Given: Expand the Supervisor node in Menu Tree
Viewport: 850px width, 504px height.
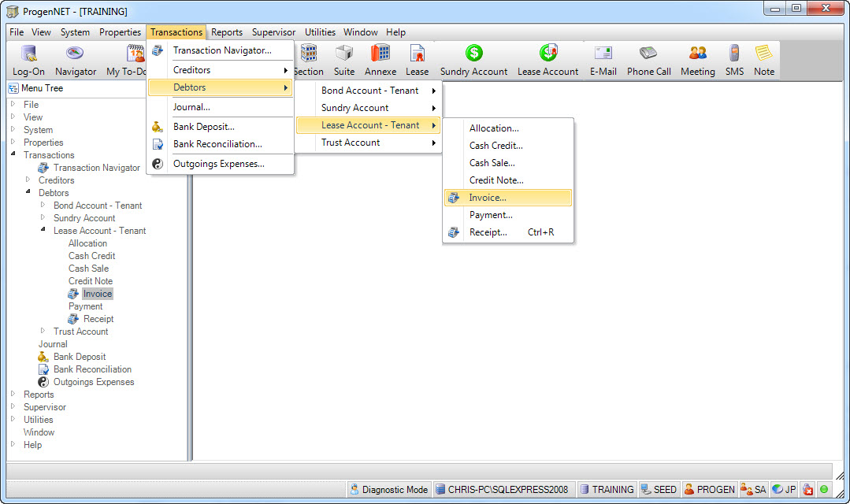Looking at the screenshot, I should point(13,406).
